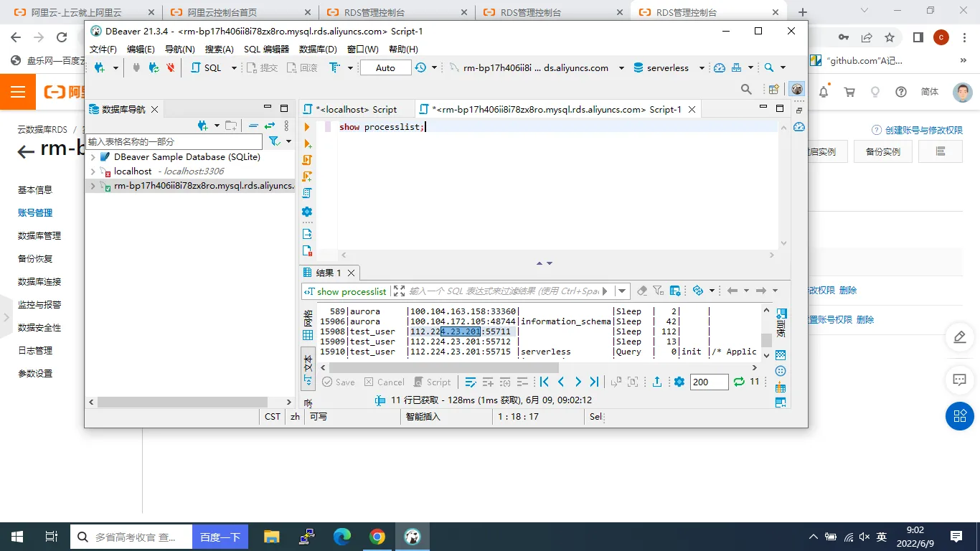Expand the localhost connection node
The height and width of the screenshot is (551, 980).
pos(93,171)
